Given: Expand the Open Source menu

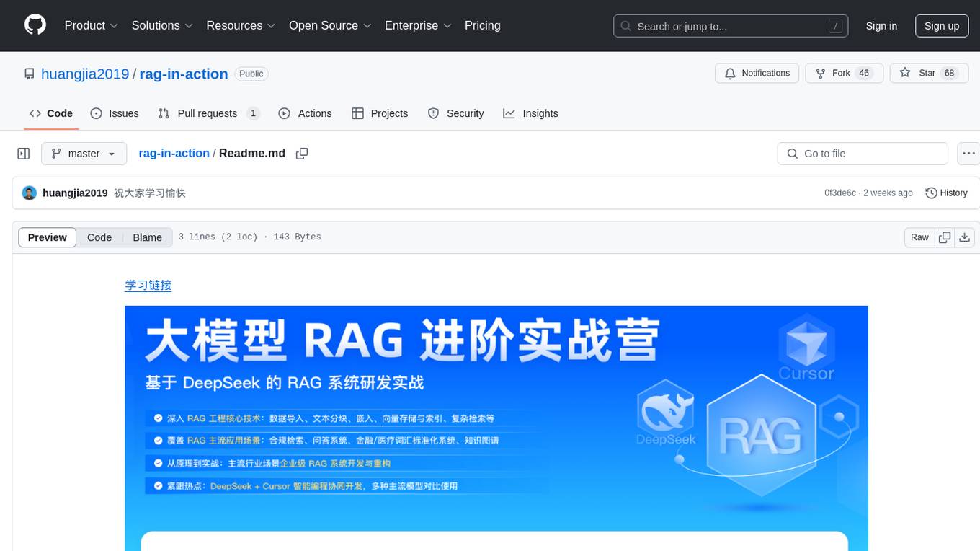Looking at the screenshot, I should point(330,25).
